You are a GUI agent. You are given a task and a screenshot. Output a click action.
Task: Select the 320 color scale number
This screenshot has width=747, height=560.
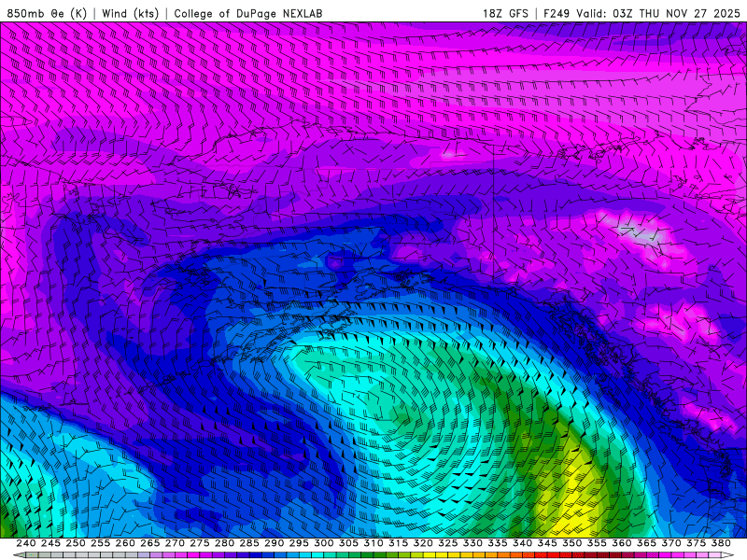coord(423,543)
